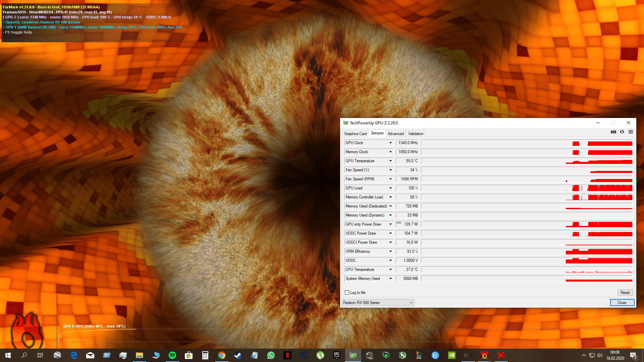Enable the Log to file checkbox

[347, 293]
